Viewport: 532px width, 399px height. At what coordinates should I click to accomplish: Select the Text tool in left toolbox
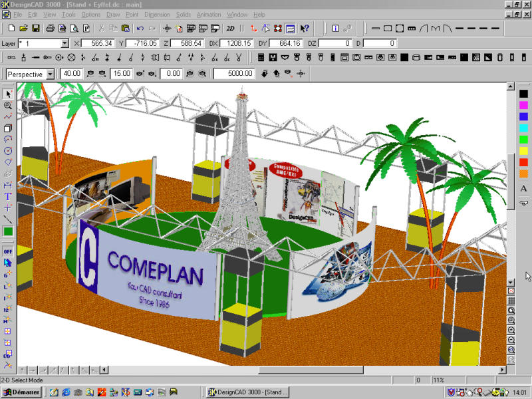click(8, 196)
